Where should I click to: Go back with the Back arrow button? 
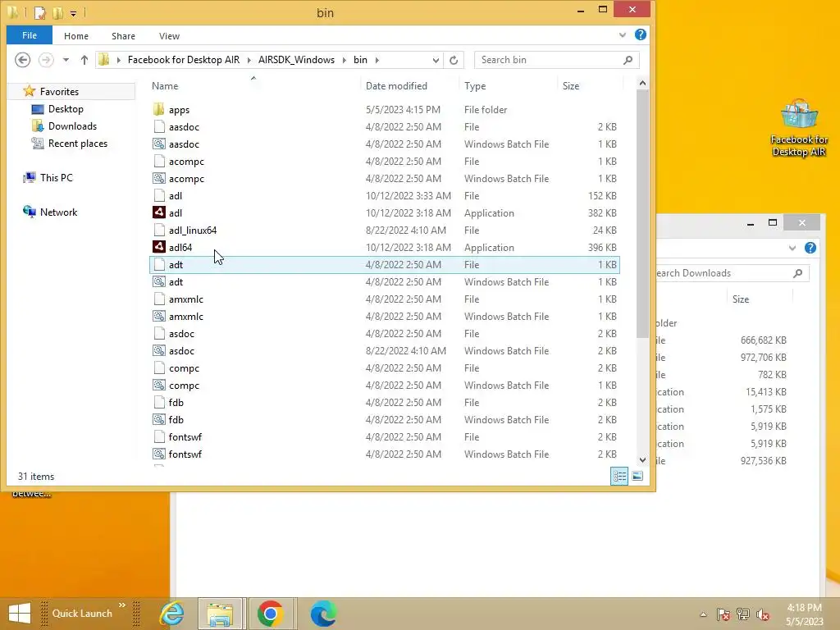pyautogui.click(x=22, y=59)
